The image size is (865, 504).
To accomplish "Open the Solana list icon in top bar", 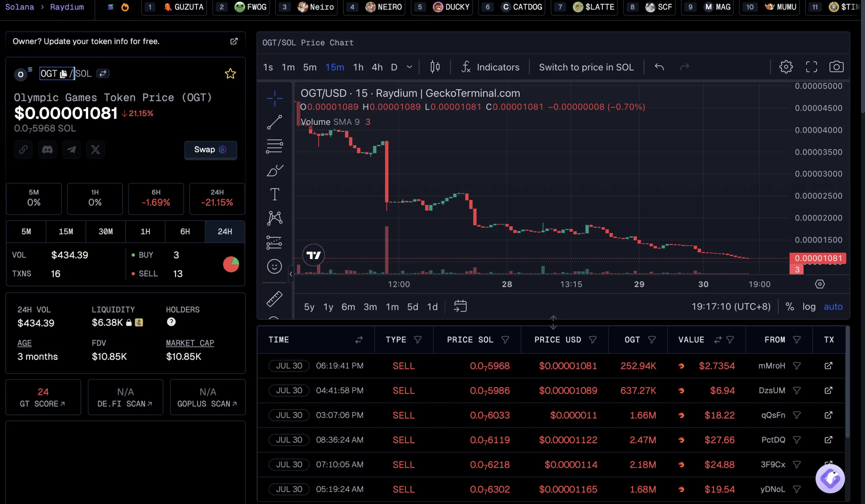I will tap(110, 7).
